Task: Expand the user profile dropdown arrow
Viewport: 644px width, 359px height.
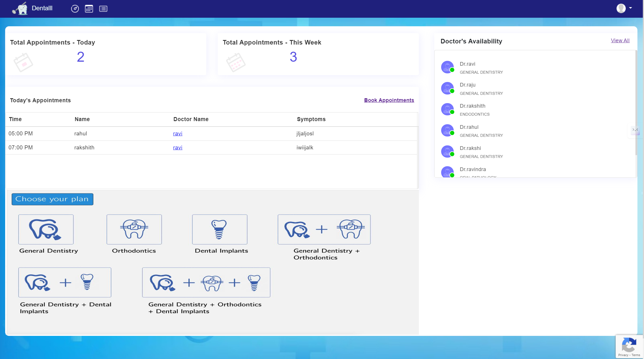Action: click(x=631, y=8)
